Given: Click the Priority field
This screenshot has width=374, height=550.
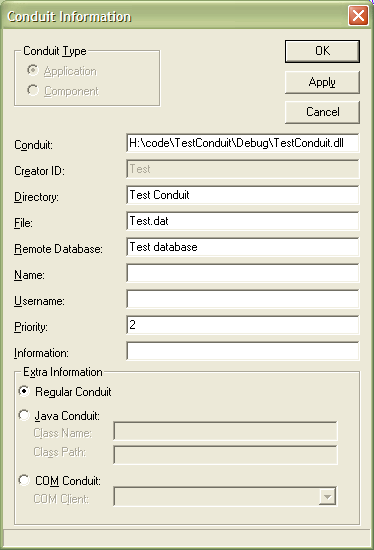Looking at the screenshot, I should (242, 325).
